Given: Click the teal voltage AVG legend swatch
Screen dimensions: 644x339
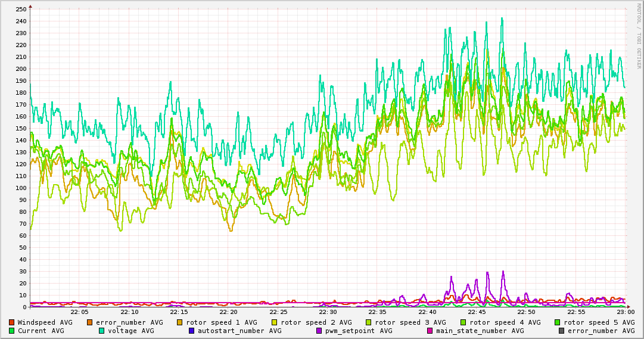Looking at the screenshot, I should [x=101, y=331].
